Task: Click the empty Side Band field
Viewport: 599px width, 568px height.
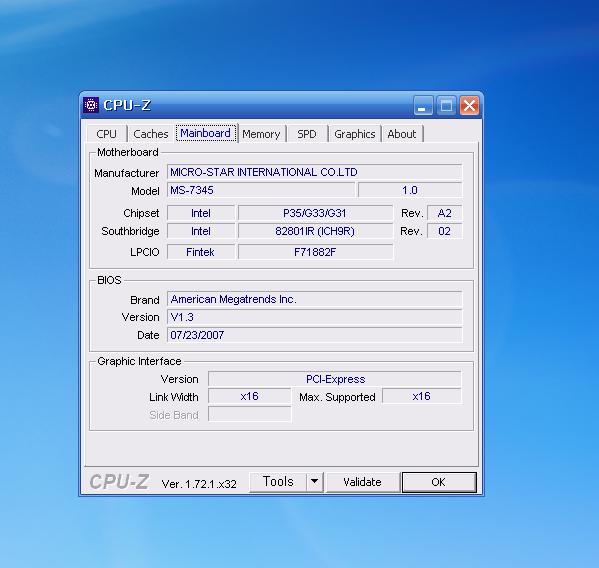Action: 249,414
